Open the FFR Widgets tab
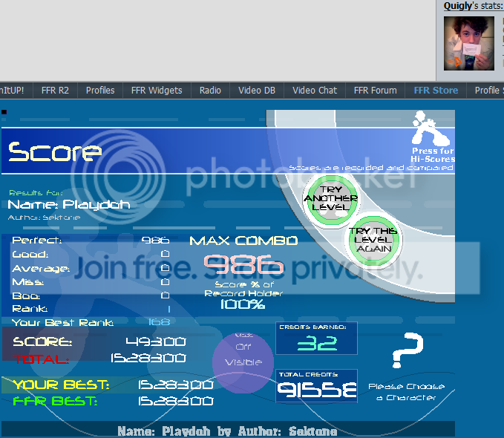The height and width of the screenshot is (438, 504). pyautogui.click(x=157, y=91)
